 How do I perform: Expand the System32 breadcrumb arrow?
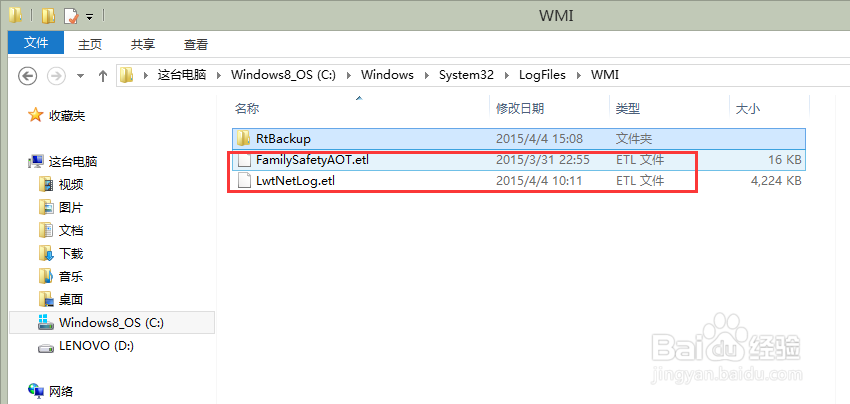[508, 75]
